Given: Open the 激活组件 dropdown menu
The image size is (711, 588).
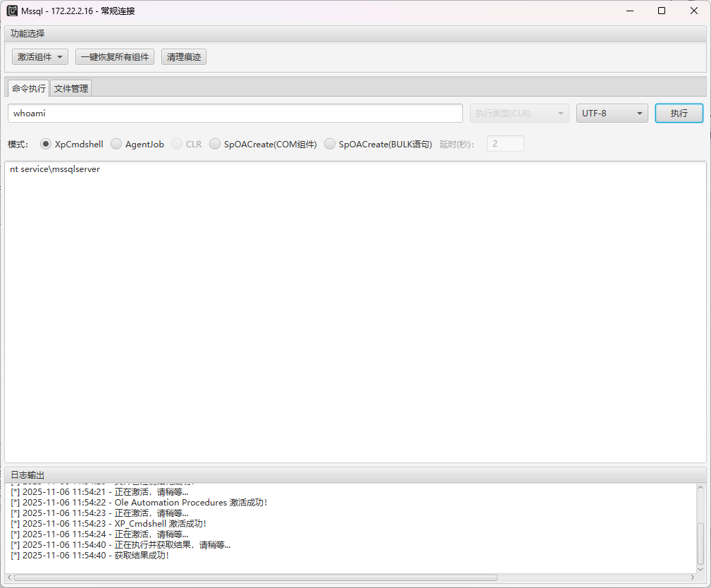Looking at the screenshot, I should (x=40, y=57).
